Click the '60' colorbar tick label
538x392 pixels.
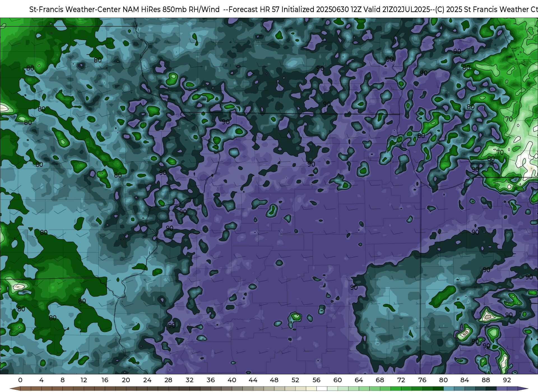(x=338, y=380)
